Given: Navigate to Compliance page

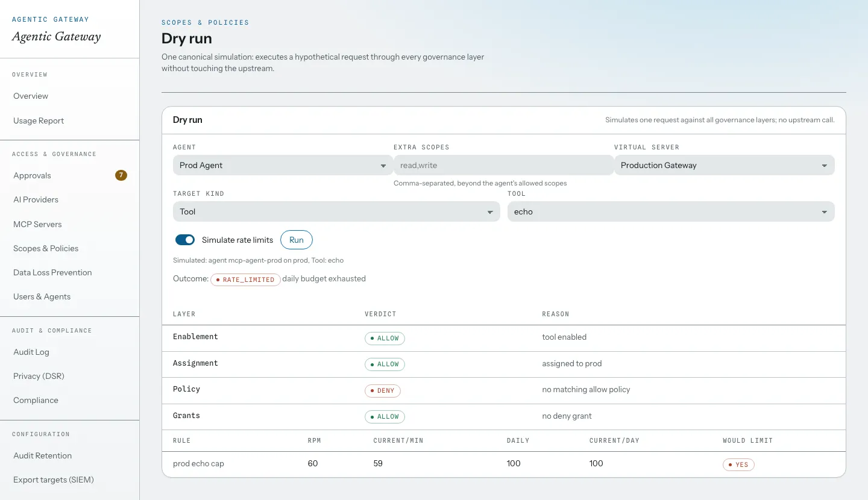Looking at the screenshot, I should coord(36,400).
